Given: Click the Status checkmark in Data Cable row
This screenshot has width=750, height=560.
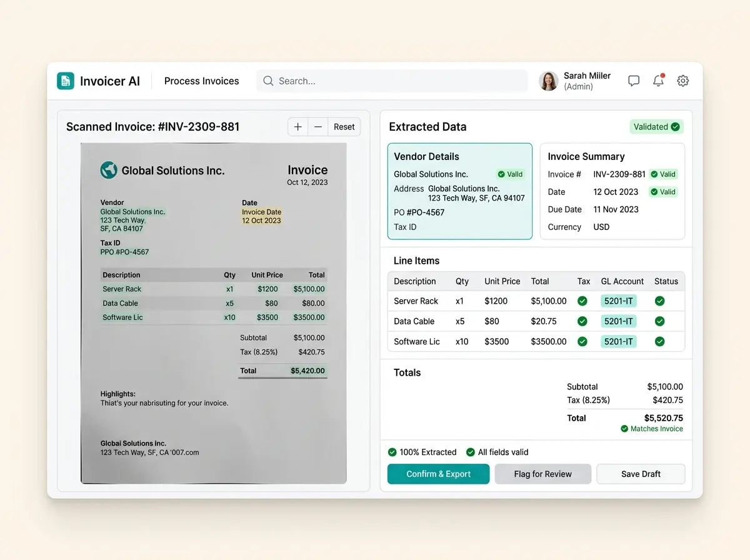Looking at the screenshot, I should coord(659,321).
